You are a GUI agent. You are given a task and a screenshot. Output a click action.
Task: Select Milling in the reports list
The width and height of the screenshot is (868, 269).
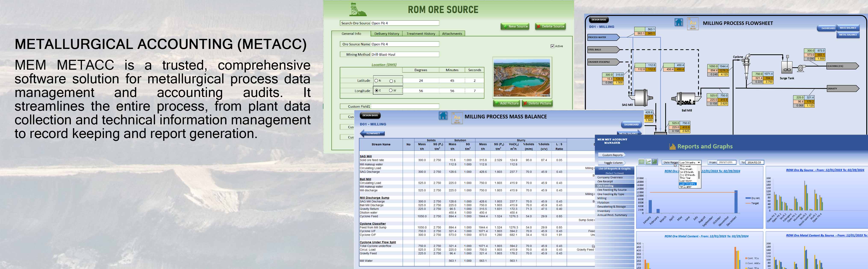[x=615, y=198]
